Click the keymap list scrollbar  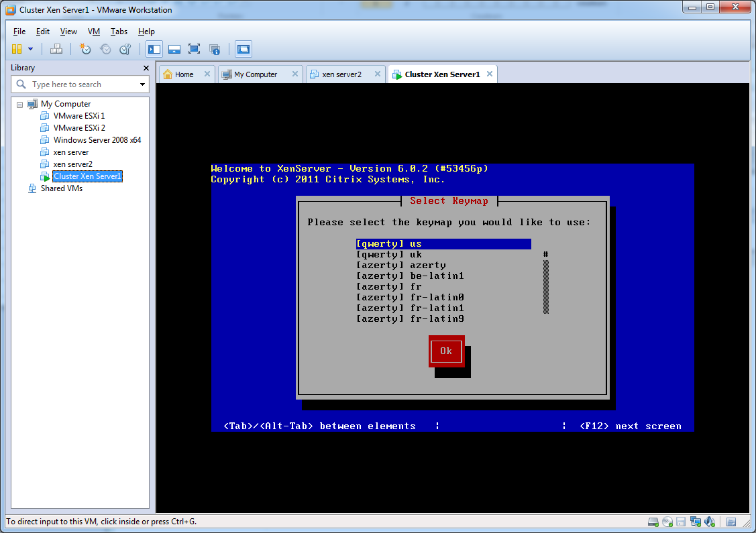coord(546,286)
